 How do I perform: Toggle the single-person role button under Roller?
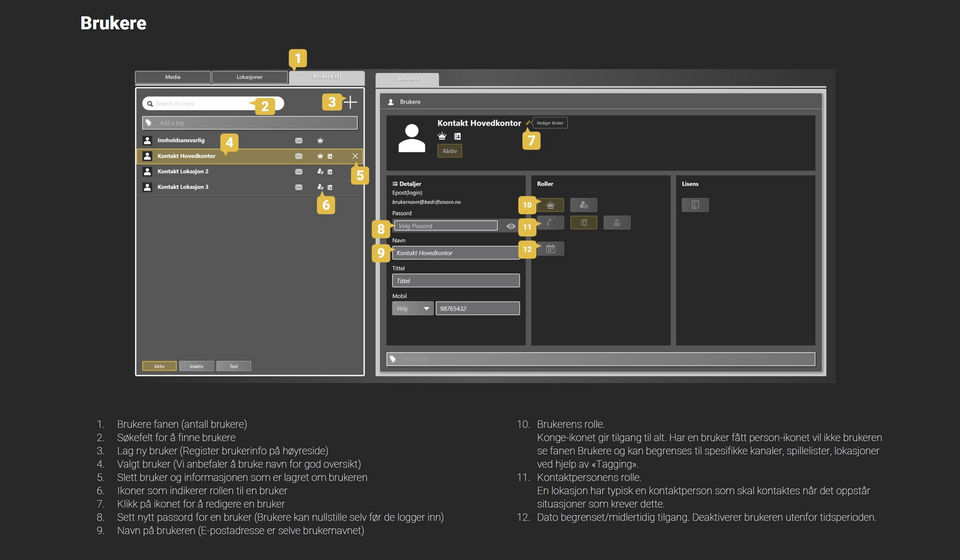pyautogui.click(x=617, y=223)
